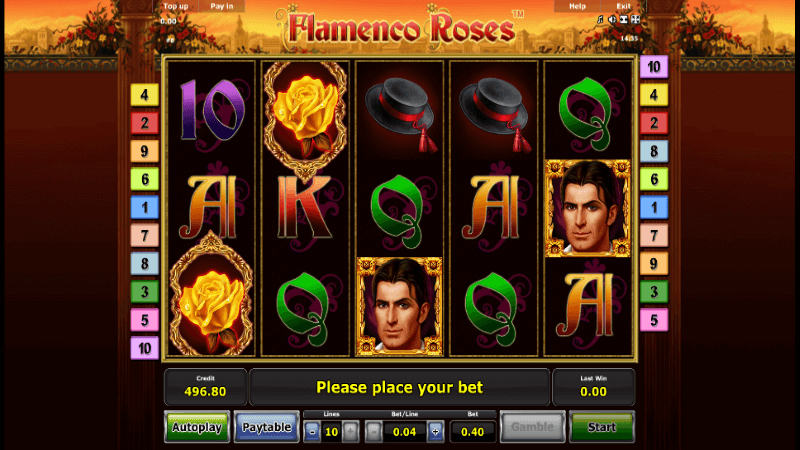Click the Exit option

point(623,6)
